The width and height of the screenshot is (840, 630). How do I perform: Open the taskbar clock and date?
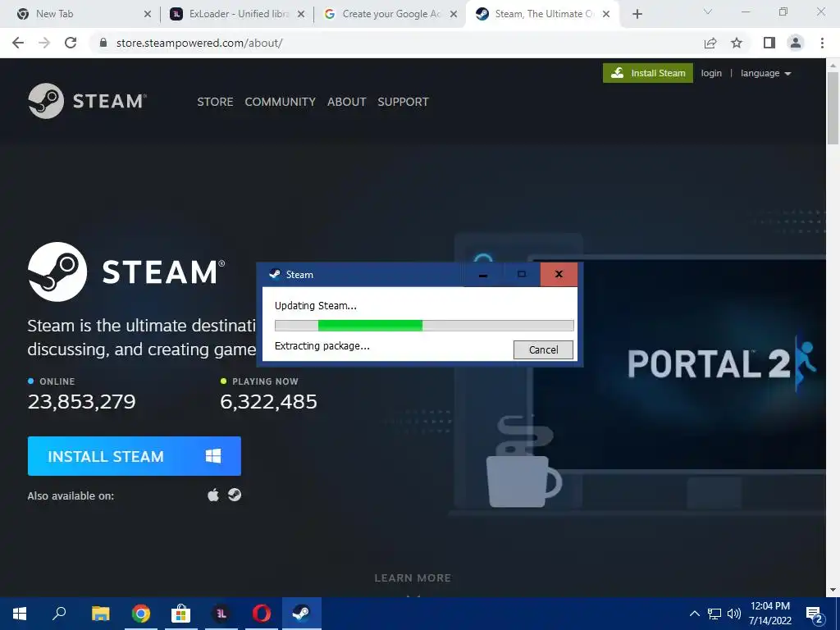pyautogui.click(x=769, y=614)
